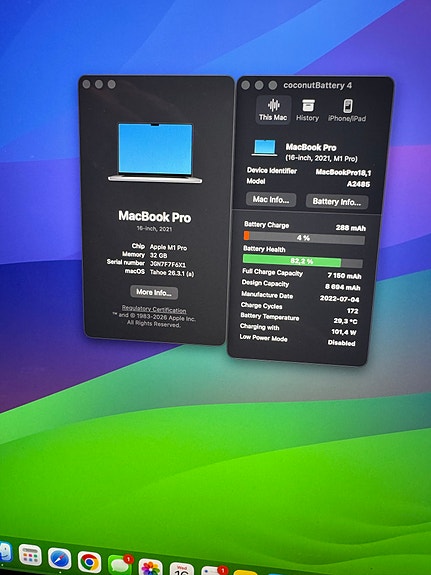Switch to the History tab in coconutBattery
The image size is (431, 575).
point(307,110)
